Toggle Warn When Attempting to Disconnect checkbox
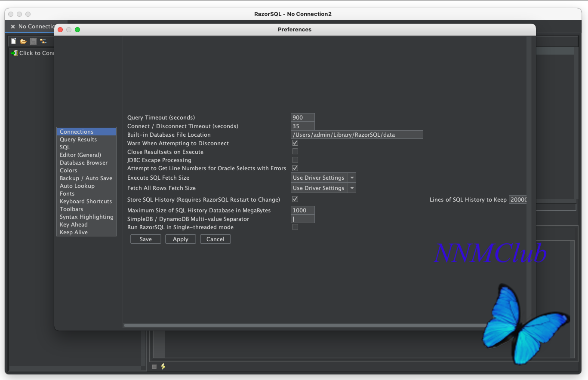The width and height of the screenshot is (588, 380). click(x=295, y=143)
